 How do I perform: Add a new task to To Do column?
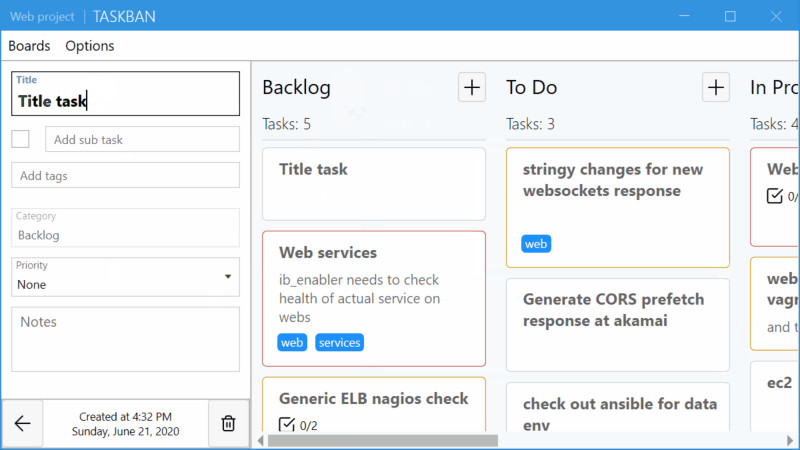click(x=715, y=87)
